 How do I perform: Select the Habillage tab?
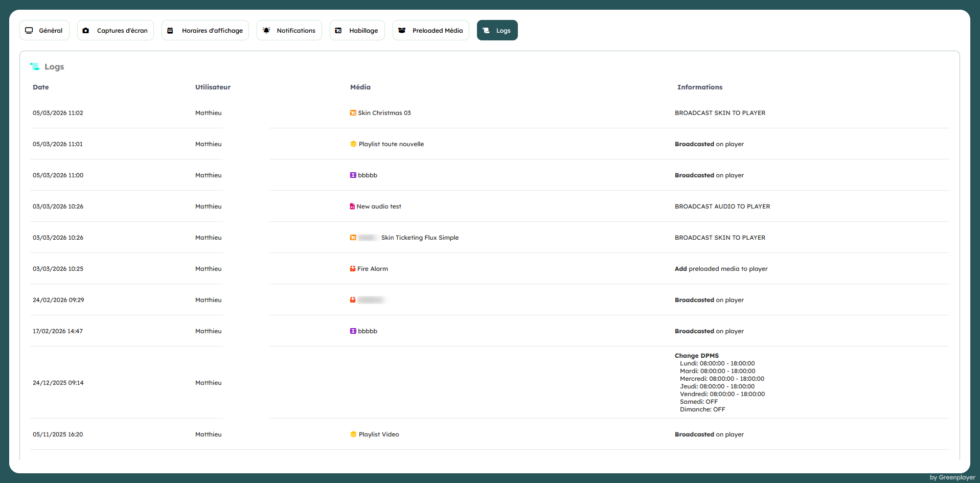(357, 31)
